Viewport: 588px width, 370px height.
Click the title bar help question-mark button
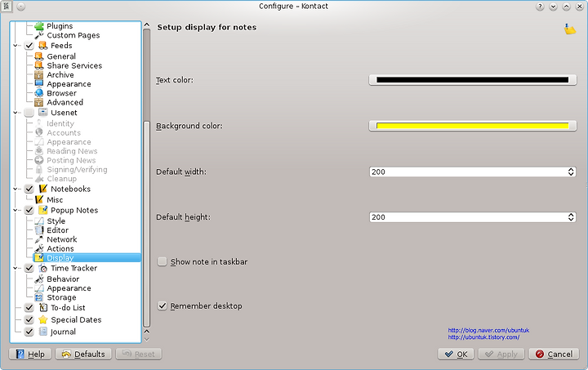[540, 7]
